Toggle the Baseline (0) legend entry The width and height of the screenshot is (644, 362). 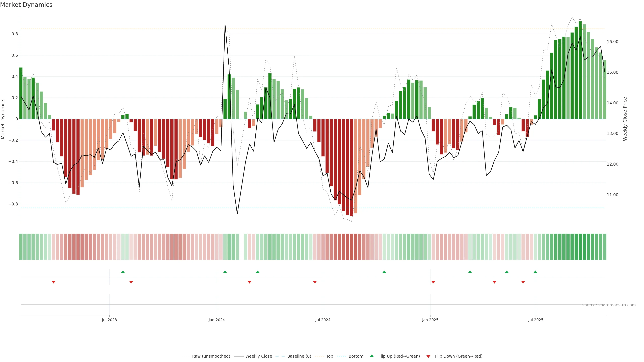pos(299,356)
